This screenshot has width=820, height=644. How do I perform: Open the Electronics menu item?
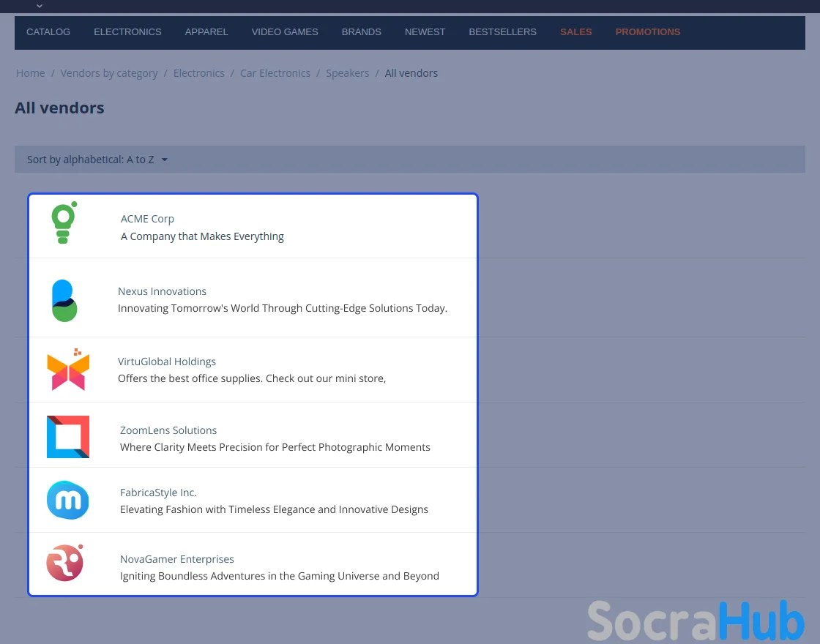tap(127, 32)
